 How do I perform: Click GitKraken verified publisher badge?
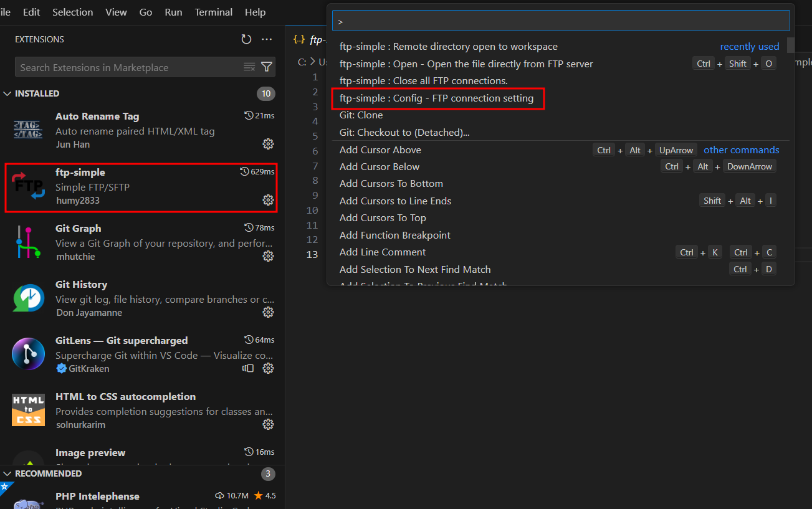pyautogui.click(x=61, y=368)
